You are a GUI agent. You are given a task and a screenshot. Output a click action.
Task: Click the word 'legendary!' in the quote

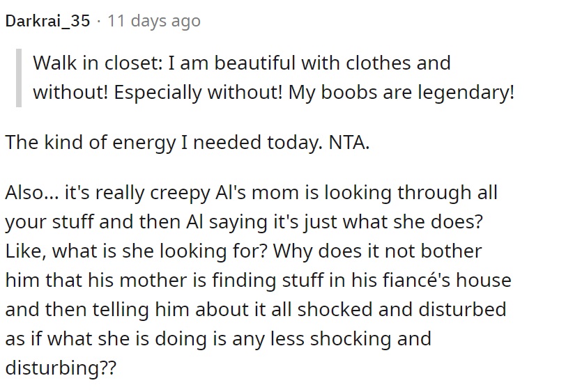tap(466, 93)
